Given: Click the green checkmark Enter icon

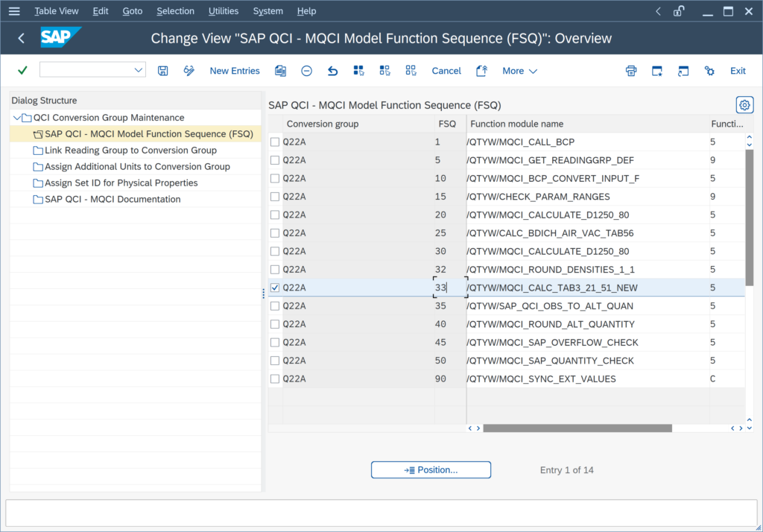Looking at the screenshot, I should point(22,71).
